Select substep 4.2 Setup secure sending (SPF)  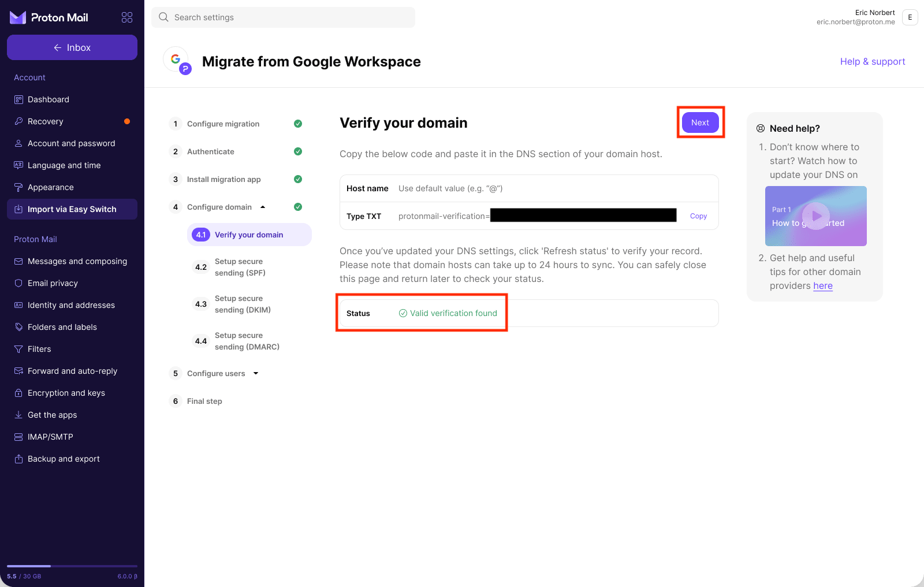(249, 267)
